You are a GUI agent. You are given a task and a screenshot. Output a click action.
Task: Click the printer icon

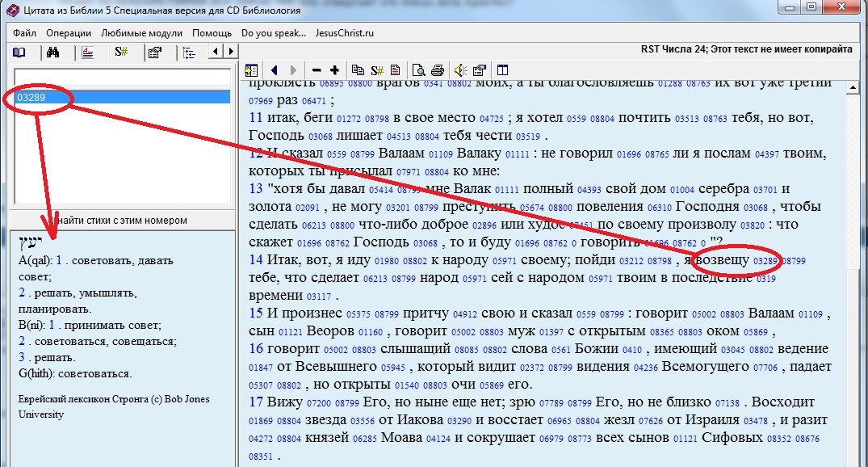pos(437,70)
